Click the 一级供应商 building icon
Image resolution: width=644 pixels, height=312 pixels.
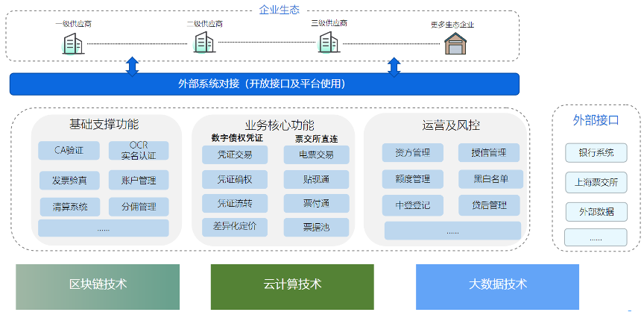point(73,43)
